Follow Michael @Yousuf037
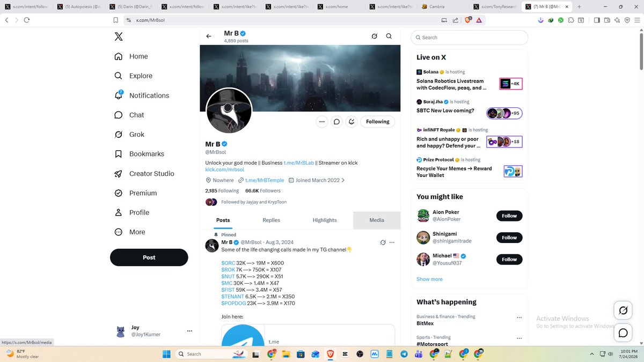Screen dimensions: 644x362 (x=509, y=260)
